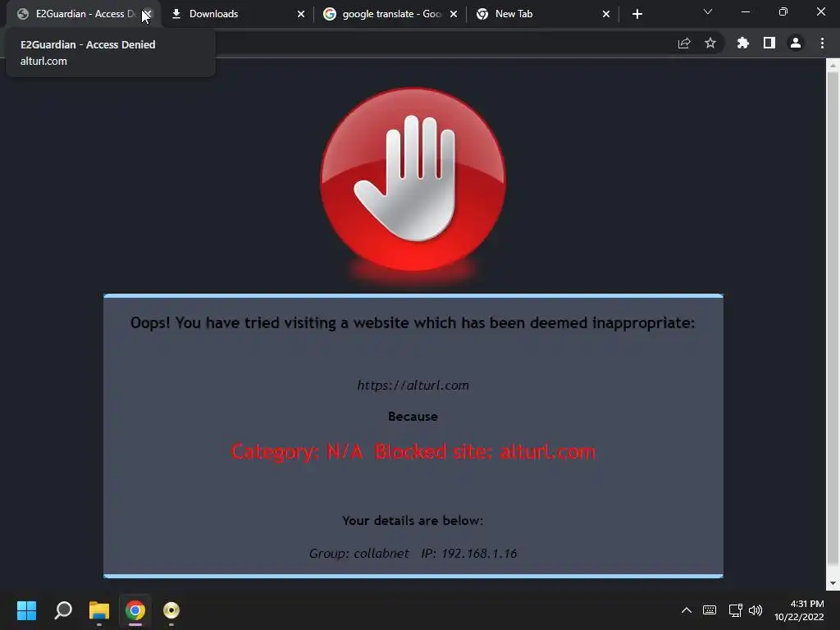Click the Chrome taskbar icon
This screenshot has width=840, height=630.
tap(135, 610)
